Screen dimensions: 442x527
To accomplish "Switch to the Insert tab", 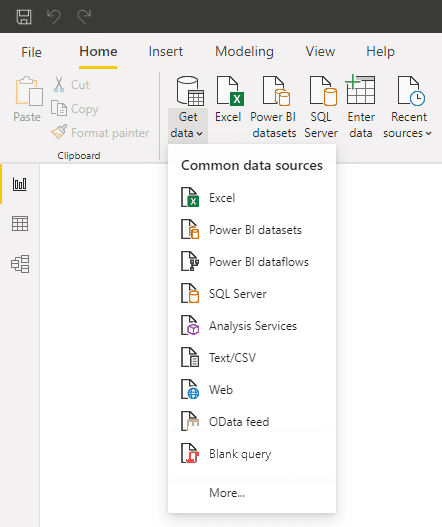I will [x=166, y=52].
